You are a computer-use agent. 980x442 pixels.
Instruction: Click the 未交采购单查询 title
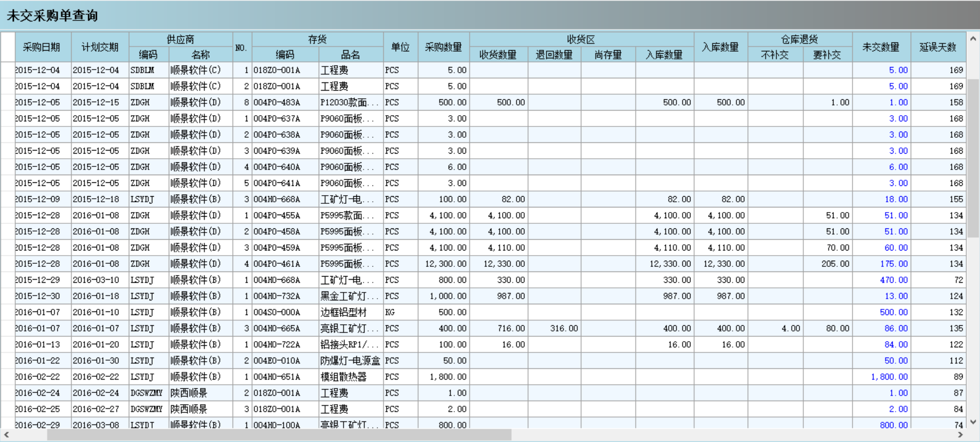point(52,16)
